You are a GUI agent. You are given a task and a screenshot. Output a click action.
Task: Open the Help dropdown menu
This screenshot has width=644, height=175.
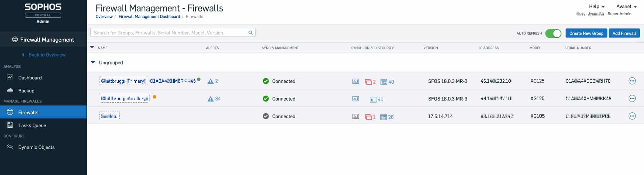tap(597, 6)
